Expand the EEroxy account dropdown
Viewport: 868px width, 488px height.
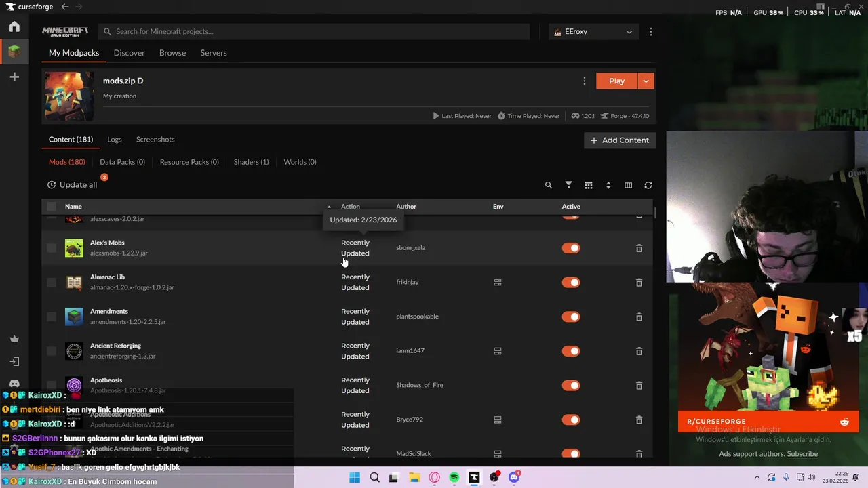pyautogui.click(x=593, y=32)
